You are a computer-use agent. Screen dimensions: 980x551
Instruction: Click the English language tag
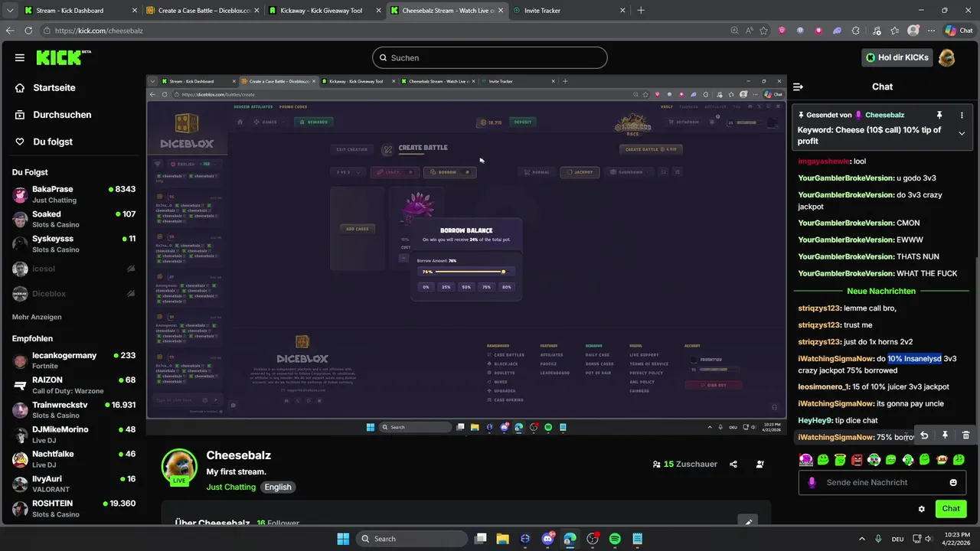278,487
